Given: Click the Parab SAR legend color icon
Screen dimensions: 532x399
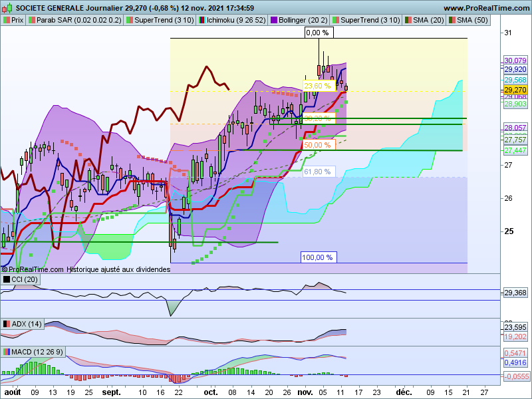Looking at the screenshot, I should click(x=32, y=20).
